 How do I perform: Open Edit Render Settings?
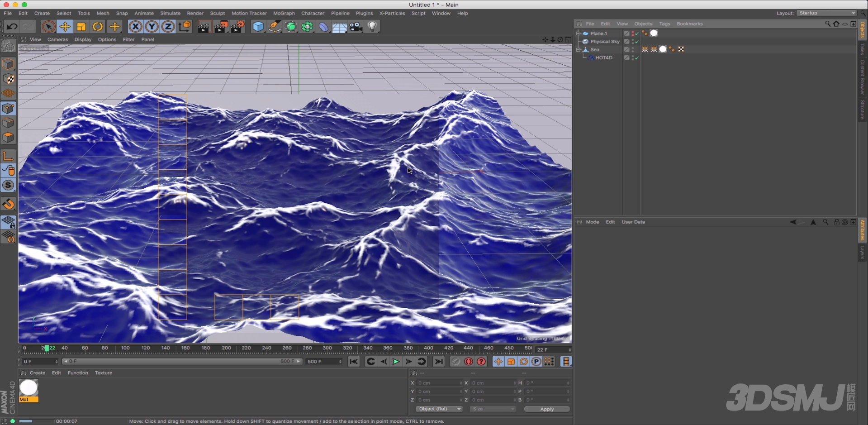pyautogui.click(x=237, y=27)
